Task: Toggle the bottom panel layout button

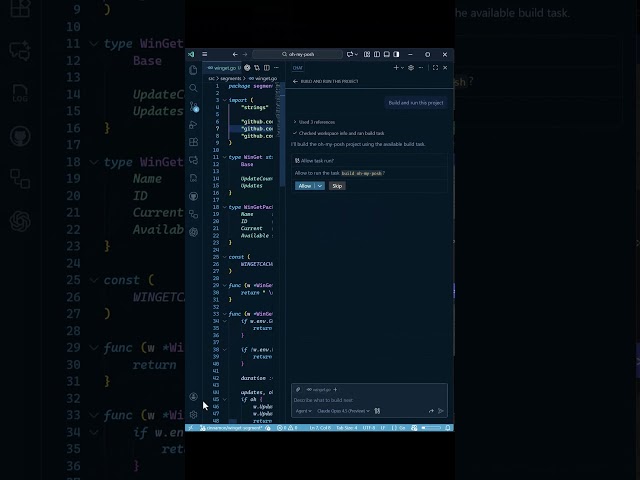Action: click(387, 54)
